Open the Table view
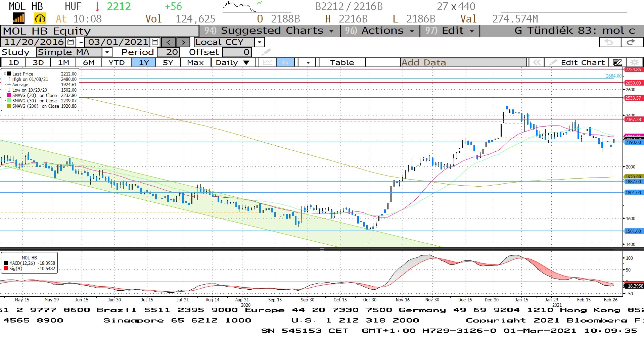644x344 pixels. click(342, 62)
